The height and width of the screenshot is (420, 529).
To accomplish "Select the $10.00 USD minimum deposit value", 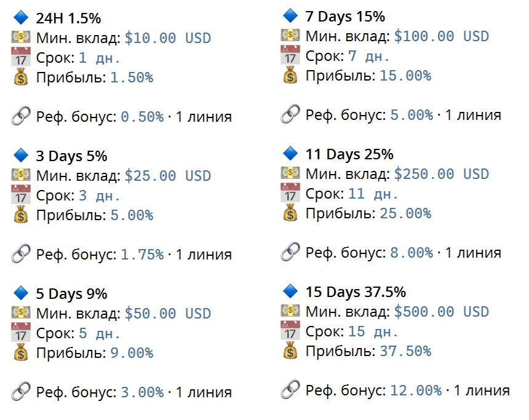I will coord(168,38).
